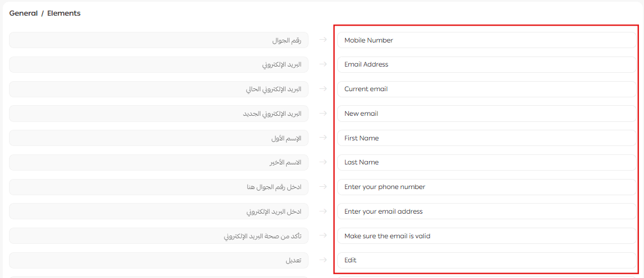Click the Enter your email address field
This screenshot has width=644, height=278.
tap(486, 211)
